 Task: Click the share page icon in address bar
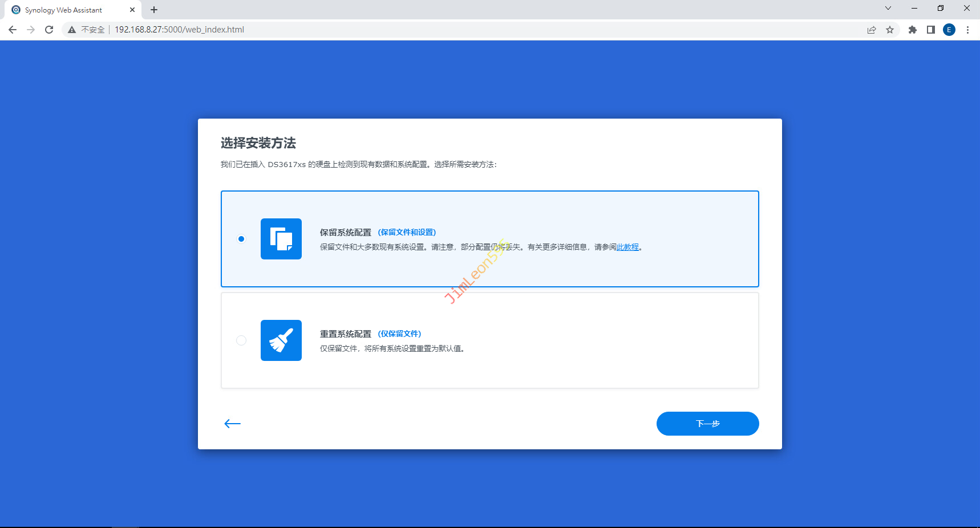[x=872, y=30]
